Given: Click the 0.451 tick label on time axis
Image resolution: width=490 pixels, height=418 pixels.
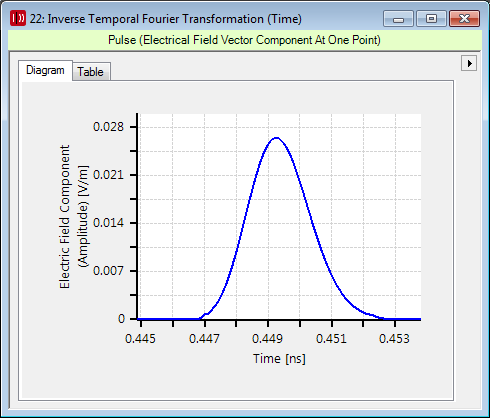Looking at the screenshot, I should [331, 339].
